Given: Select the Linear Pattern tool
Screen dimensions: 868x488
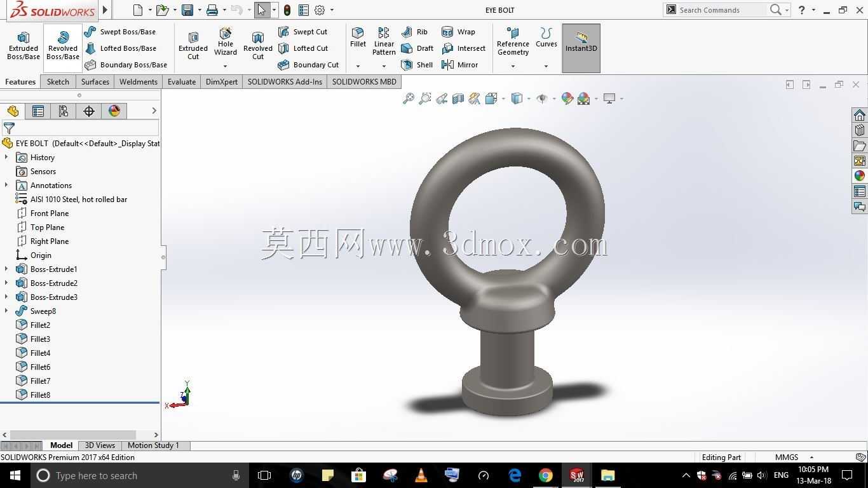Looking at the screenshot, I should (x=384, y=42).
